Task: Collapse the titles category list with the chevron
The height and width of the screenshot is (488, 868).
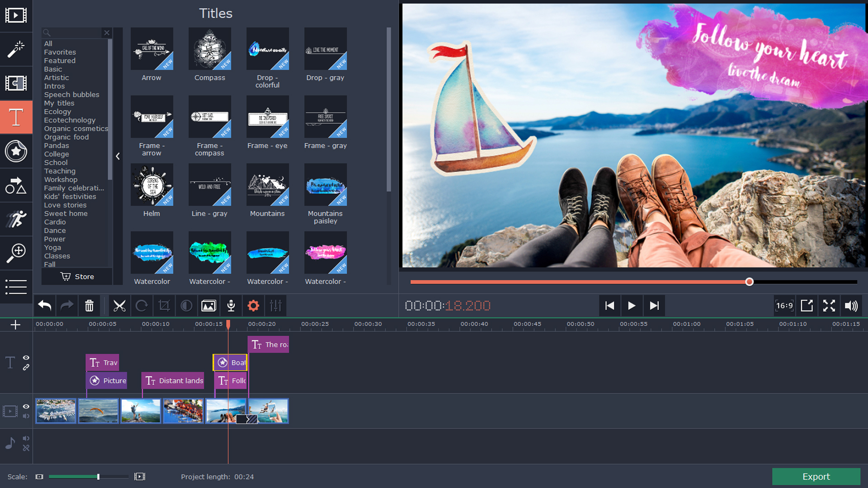Action: (118, 156)
